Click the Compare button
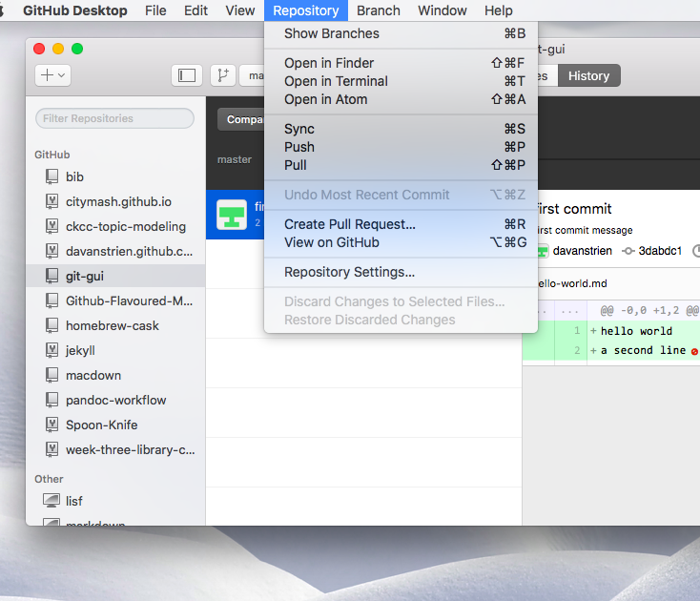Screen dimensions: 700x601 (x=243, y=119)
